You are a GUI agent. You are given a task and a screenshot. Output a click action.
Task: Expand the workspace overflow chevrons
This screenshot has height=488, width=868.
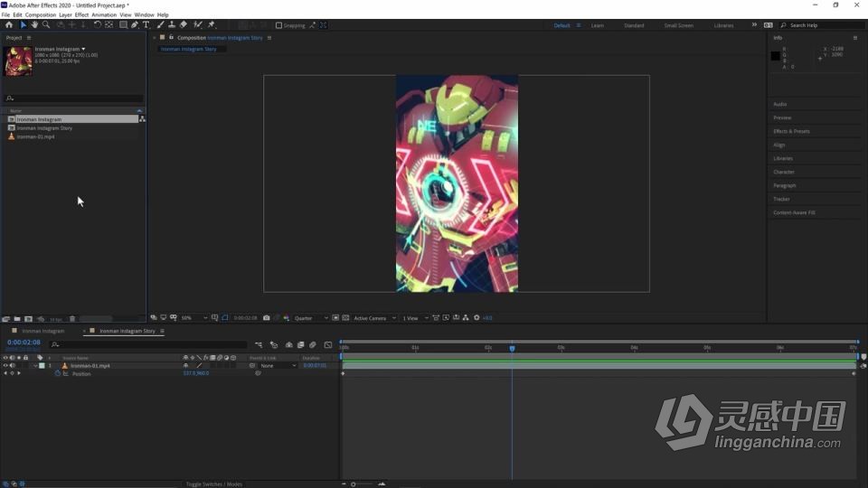tap(754, 25)
